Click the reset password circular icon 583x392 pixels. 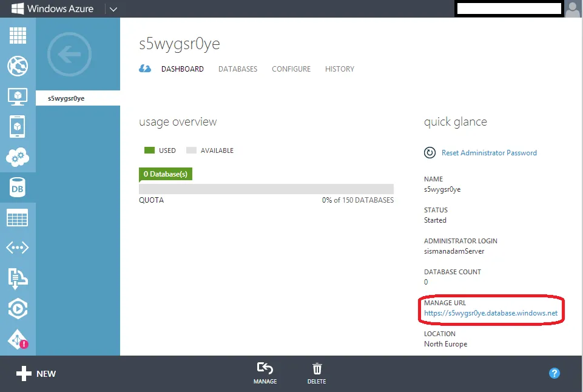[430, 152]
